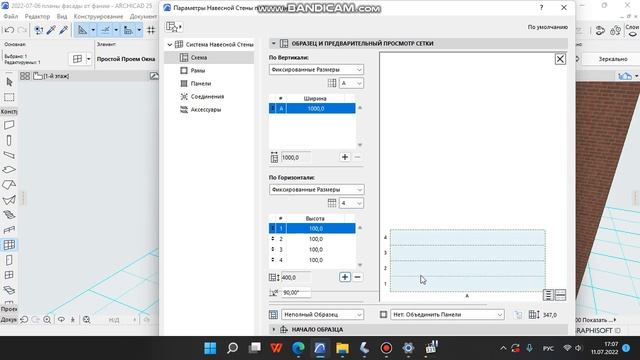The image size is (640, 360).
Task: Open the Неполный Образец dropdown
Action: [x=322, y=315]
